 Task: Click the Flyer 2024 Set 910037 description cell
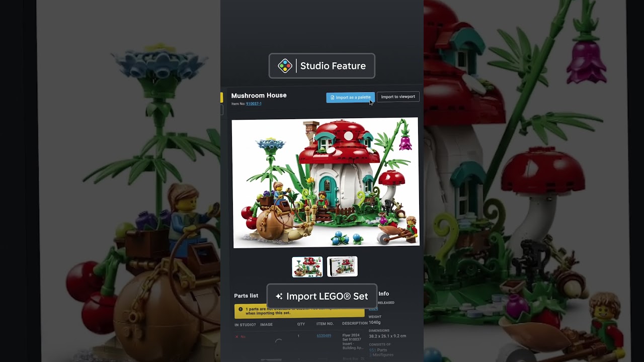(353, 341)
